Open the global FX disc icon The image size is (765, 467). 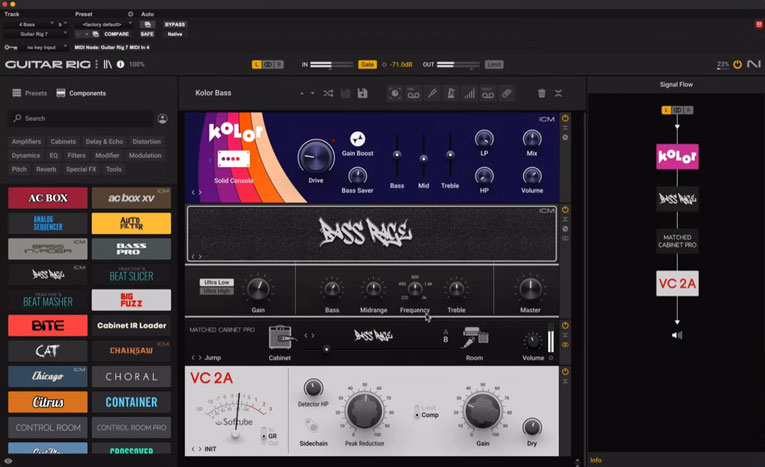(x=395, y=93)
